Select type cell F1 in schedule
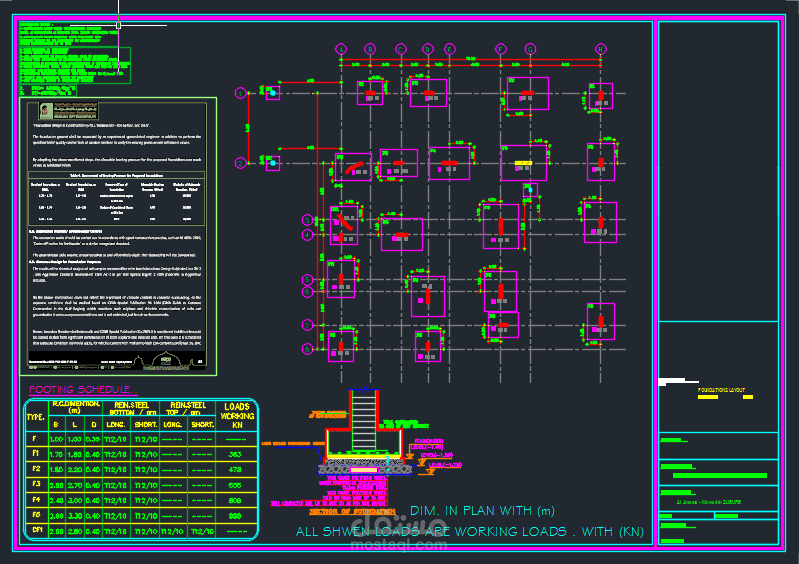Image resolution: width=799 pixels, height=564 pixels. (x=36, y=453)
